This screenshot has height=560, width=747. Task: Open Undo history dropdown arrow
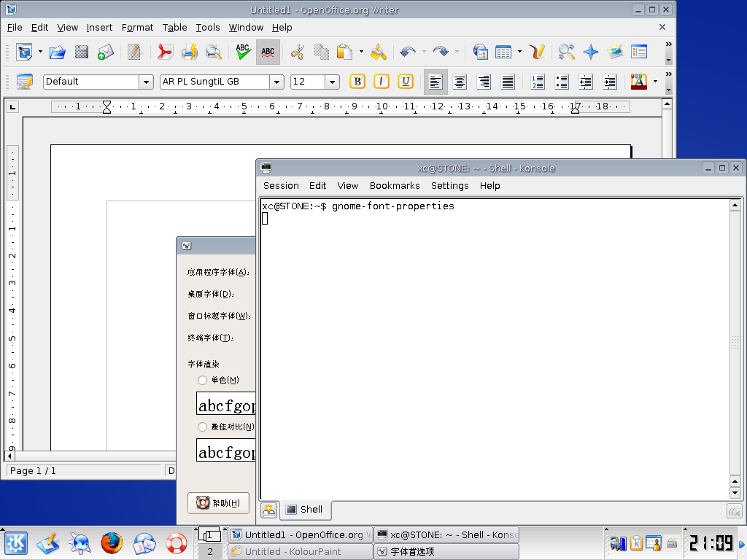point(424,52)
